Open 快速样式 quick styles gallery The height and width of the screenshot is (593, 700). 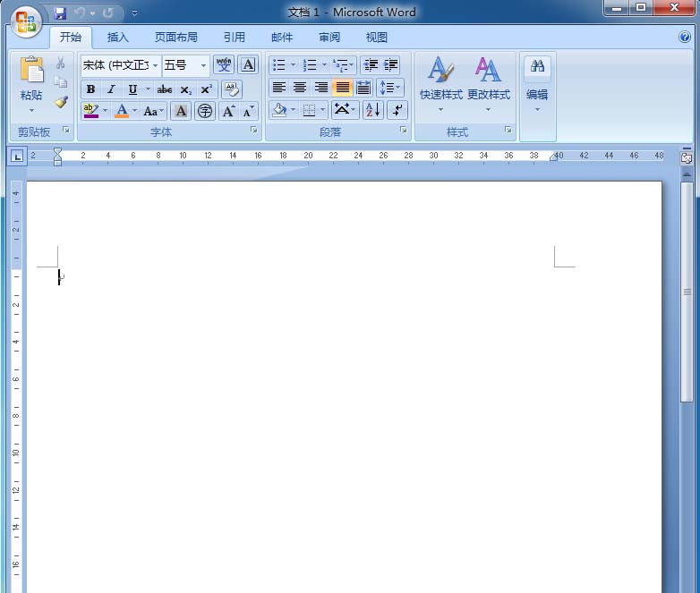click(x=440, y=83)
